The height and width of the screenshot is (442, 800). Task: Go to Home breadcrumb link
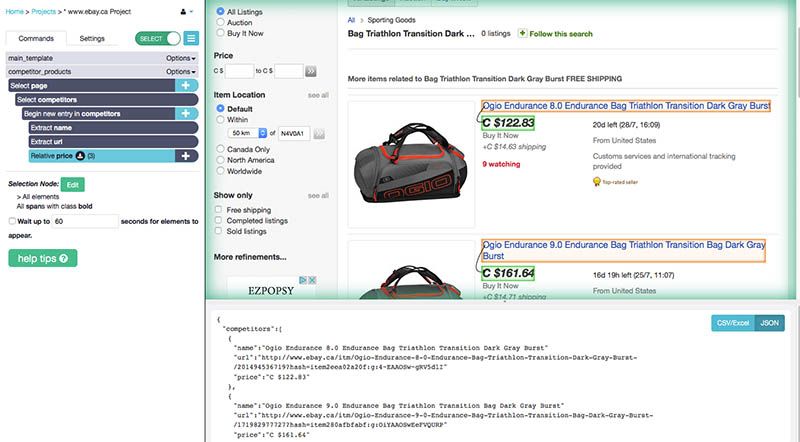pyautogui.click(x=14, y=11)
